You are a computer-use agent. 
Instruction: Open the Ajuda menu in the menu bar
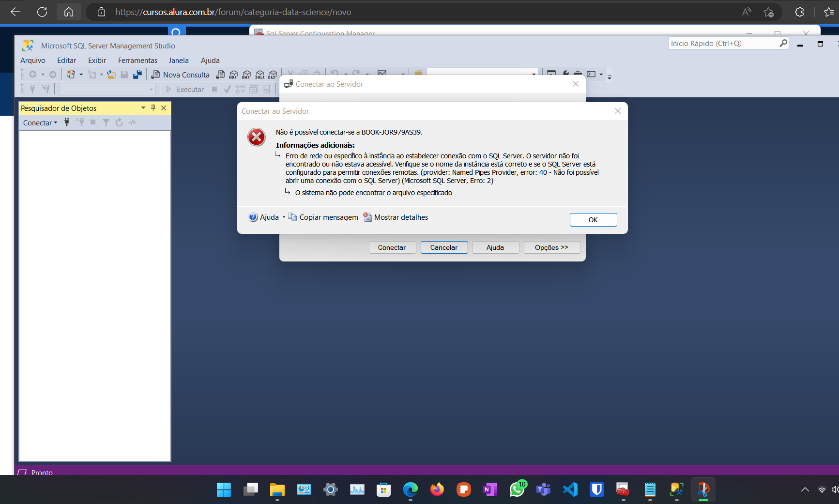click(x=210, y=61)
